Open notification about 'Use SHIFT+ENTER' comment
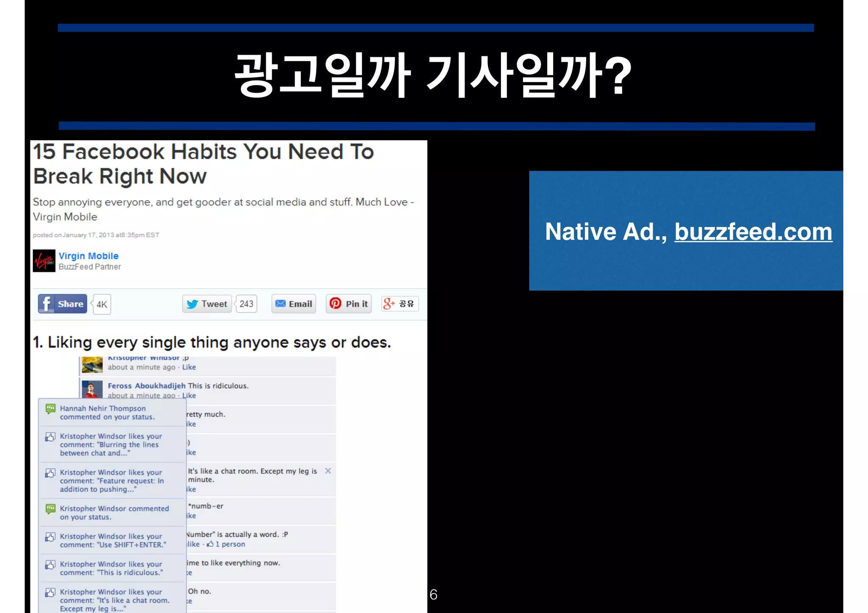Screen dimensions: 868x613 [x=113, y=541]
